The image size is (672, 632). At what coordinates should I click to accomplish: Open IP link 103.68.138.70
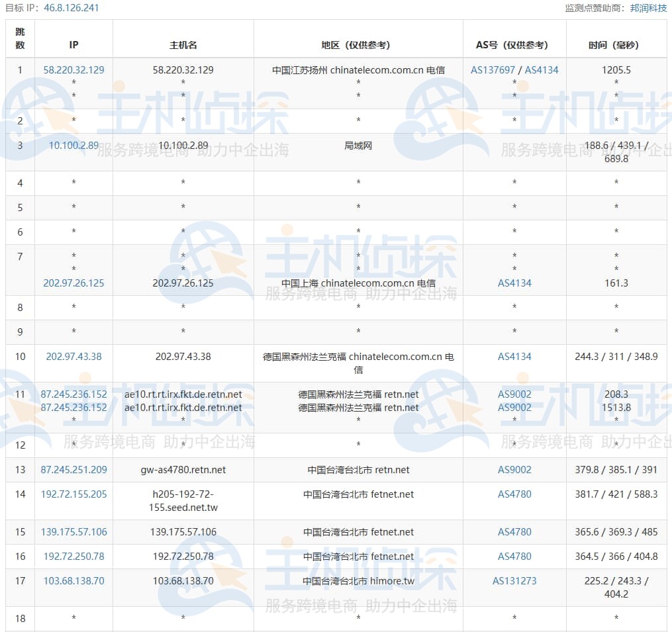(x=73, y=581)
